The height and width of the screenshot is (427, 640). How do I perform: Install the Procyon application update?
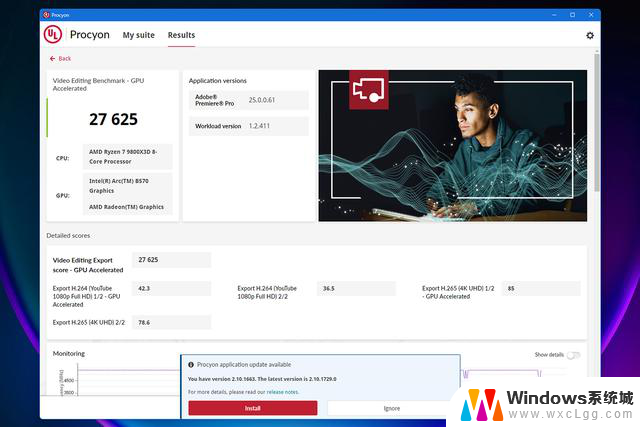[253, 408]
